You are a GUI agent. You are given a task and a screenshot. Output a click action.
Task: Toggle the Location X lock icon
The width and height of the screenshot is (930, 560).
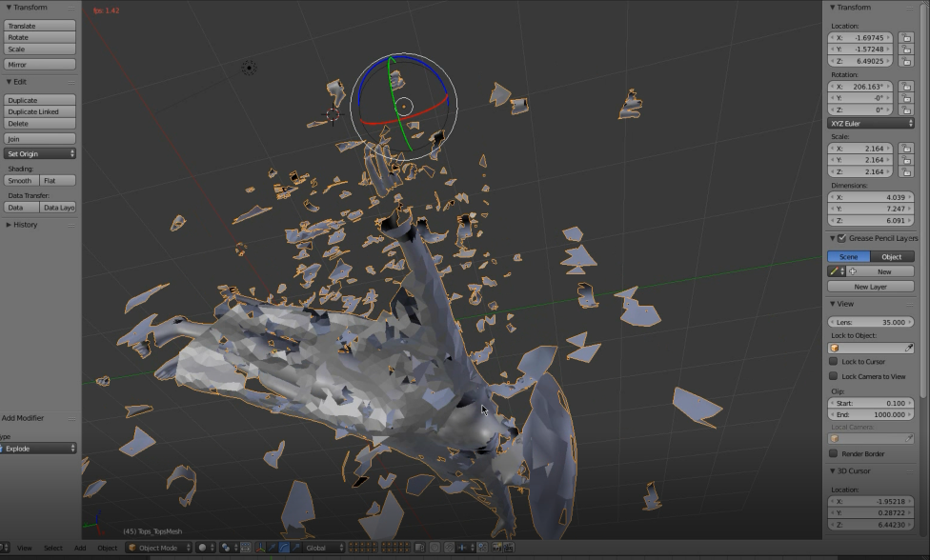point(905,37)
